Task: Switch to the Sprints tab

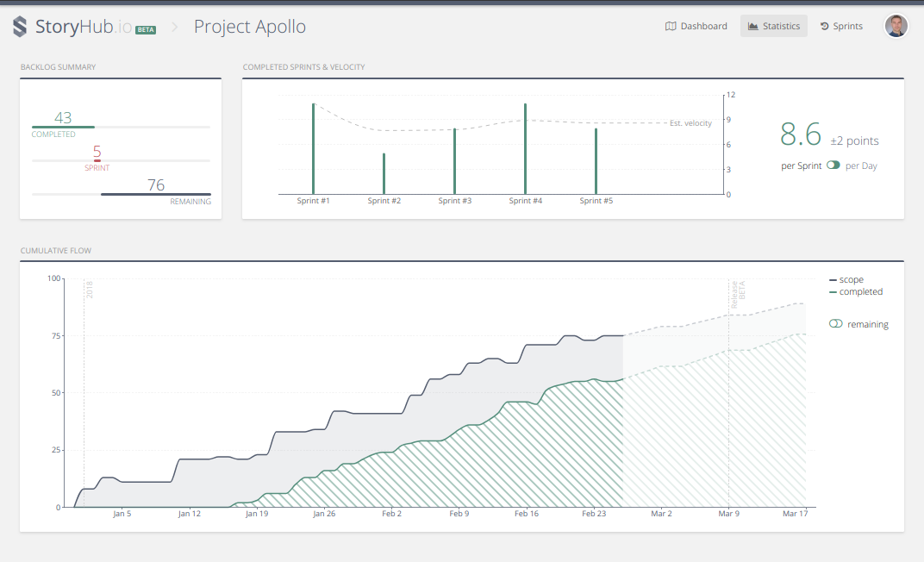Action: pyautogui.click(x=841, y=26)
